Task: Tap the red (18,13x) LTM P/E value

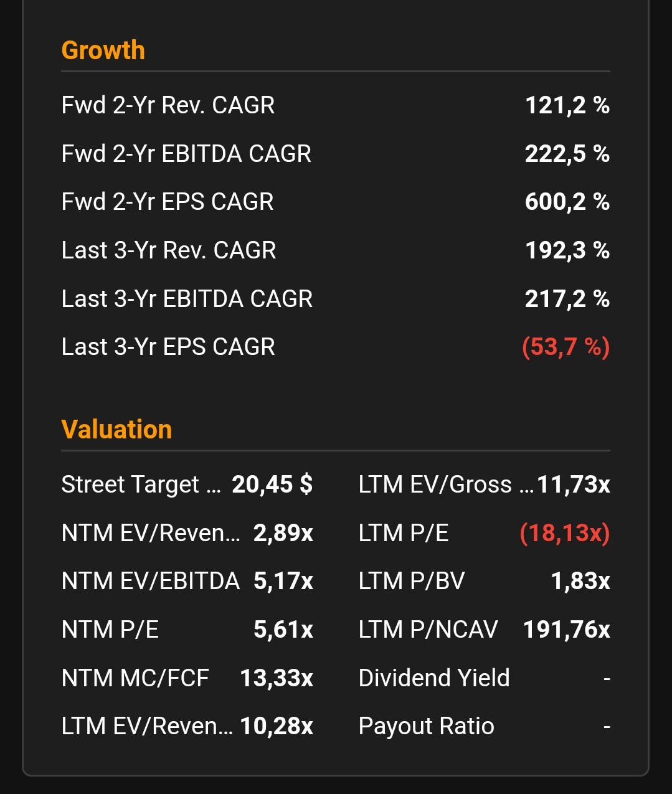Action: (x=564, y=533)
